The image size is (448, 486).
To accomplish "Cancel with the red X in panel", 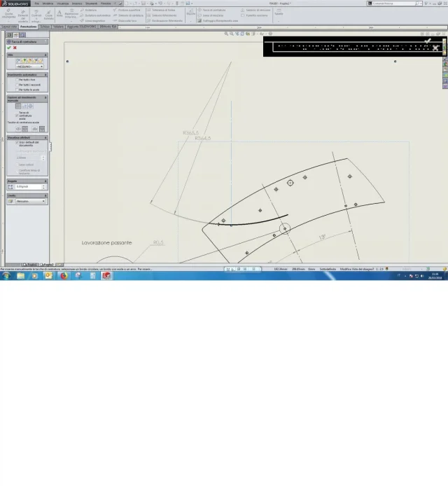I will pyautogui.click(x=15, y=48).
